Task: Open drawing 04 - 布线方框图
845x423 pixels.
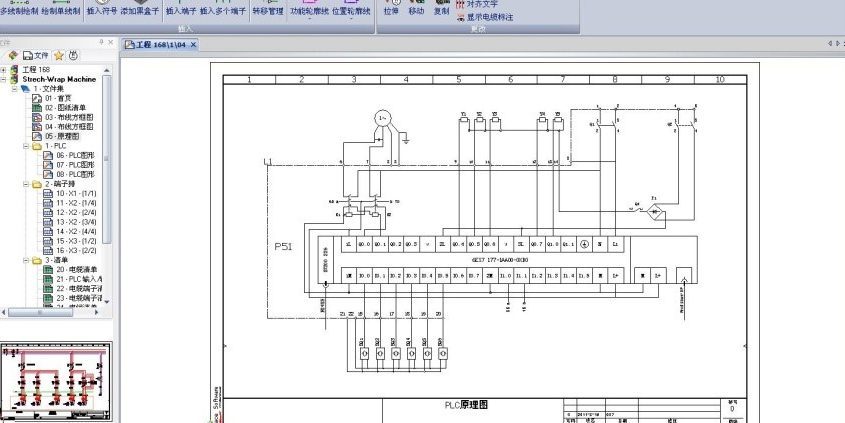Action: [x=69, y=127]
